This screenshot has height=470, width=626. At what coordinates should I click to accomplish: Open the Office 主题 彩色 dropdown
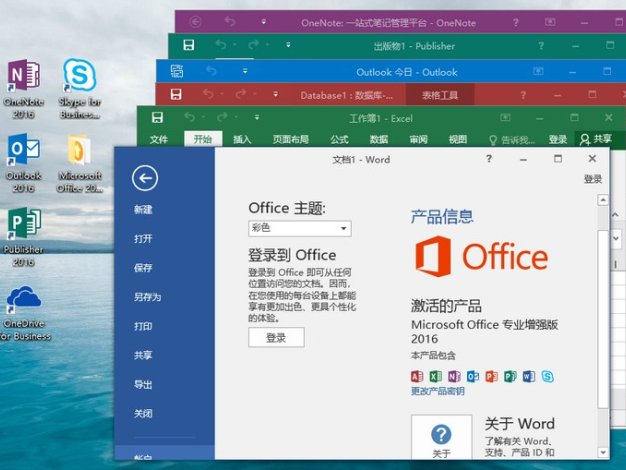[300, 228]
